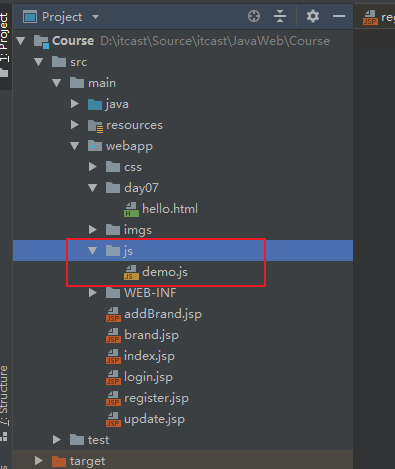This screenshot has width=395, height=469.
Task: Select the resources folder
Action: [x=125, y=125]
